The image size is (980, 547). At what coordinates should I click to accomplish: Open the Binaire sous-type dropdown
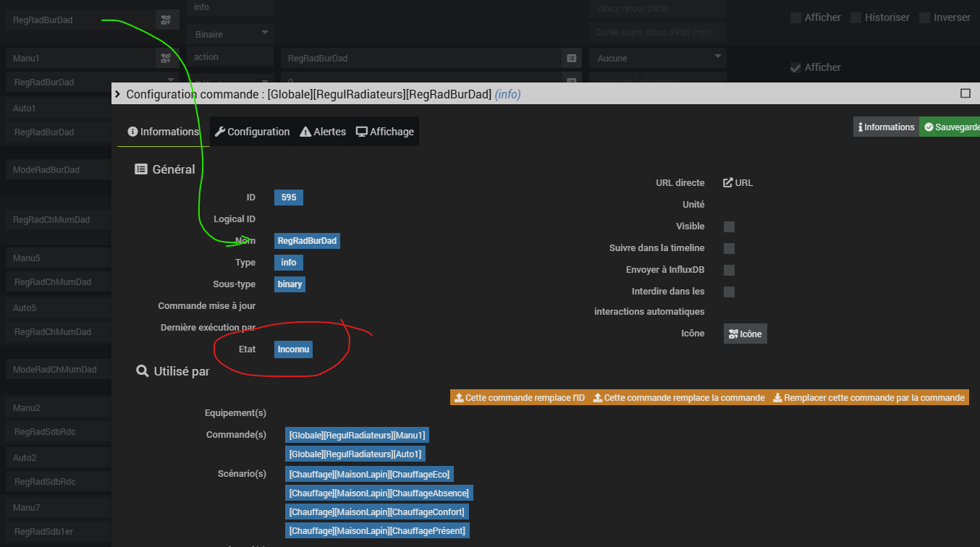click(x=229, y=34)
